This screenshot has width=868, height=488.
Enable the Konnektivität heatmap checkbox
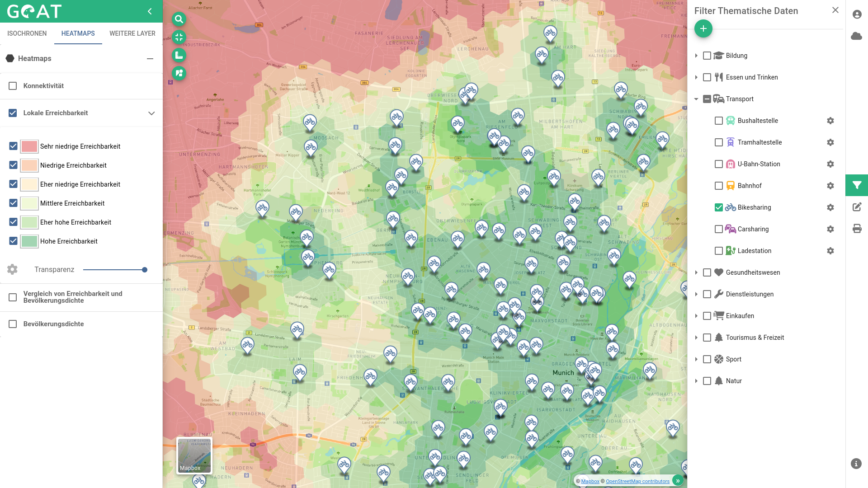click(13, 86)
